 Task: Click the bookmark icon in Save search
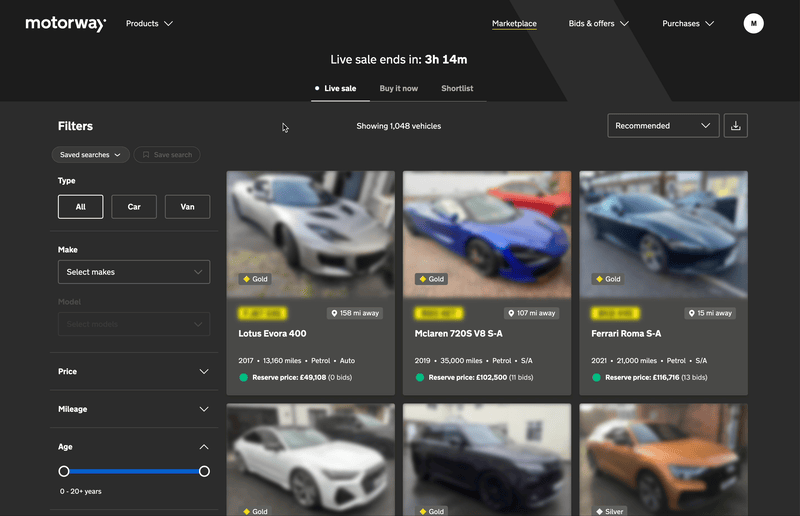coord(146,155)
